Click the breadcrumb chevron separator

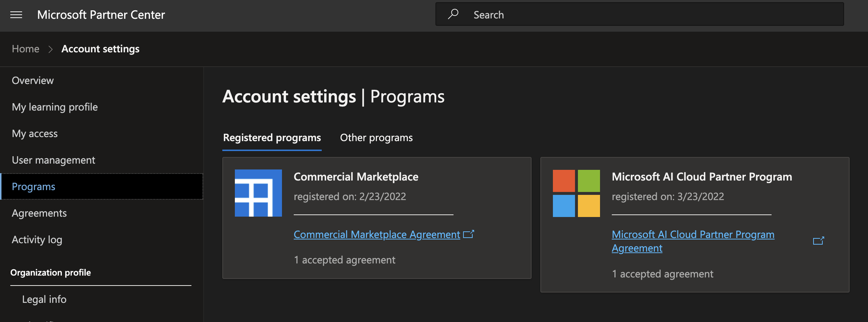click(x=50, y=49)
